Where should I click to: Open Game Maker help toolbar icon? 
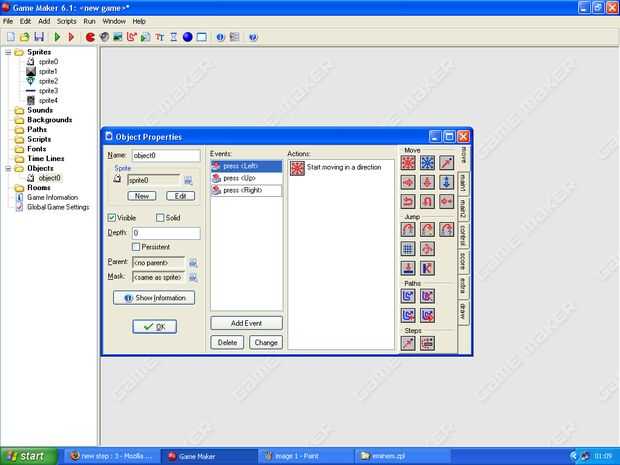(253, 37)
